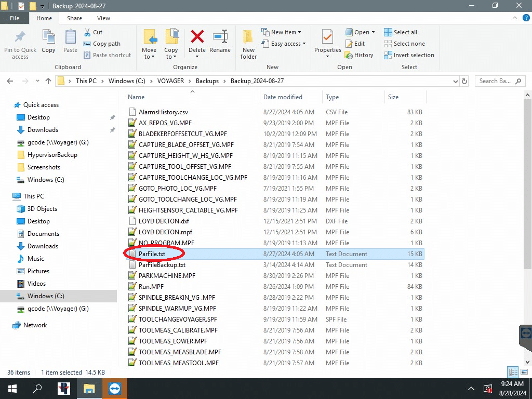Create a New folder from ribbon
The height and width of the screenshot is (399, 532).
pyautogui.click(x=248, y=44)
